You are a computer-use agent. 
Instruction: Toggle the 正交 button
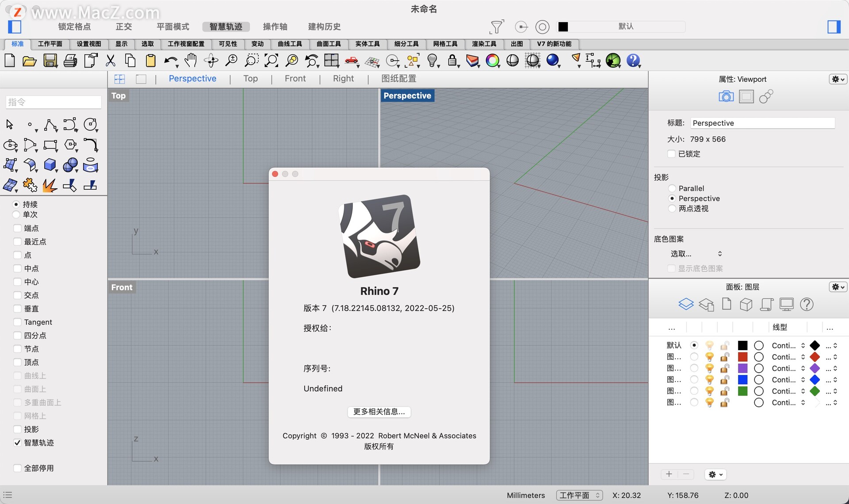point(124,27)
